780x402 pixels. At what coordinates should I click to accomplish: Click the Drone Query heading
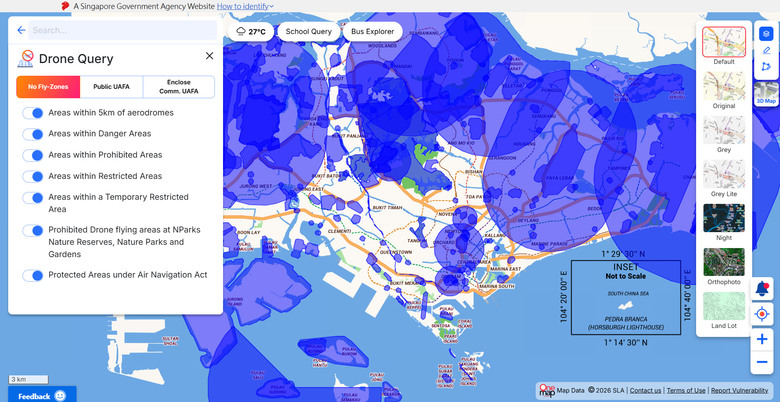[76, 59]
